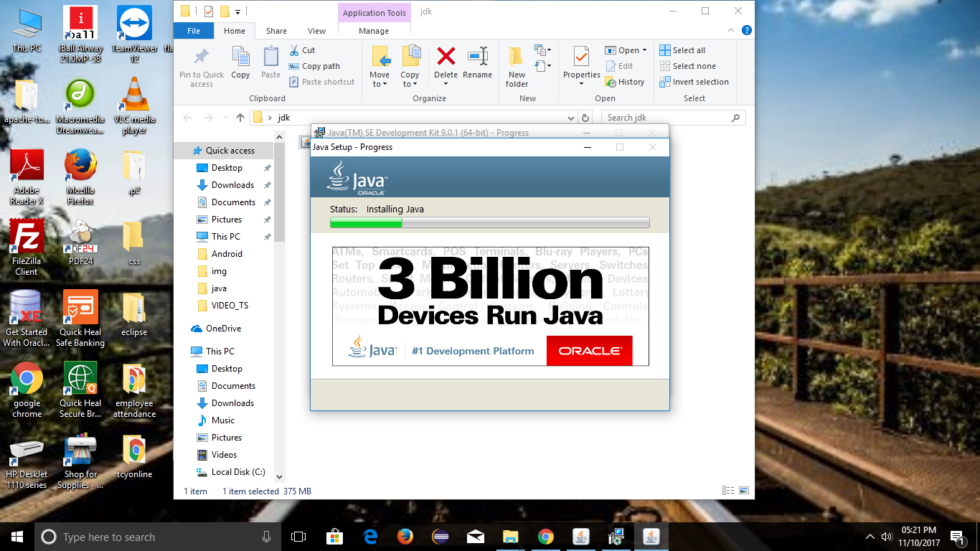Open the eclipse folder on desktop
The height and width of the screenshot is (551, 980).
pos(134,314)
